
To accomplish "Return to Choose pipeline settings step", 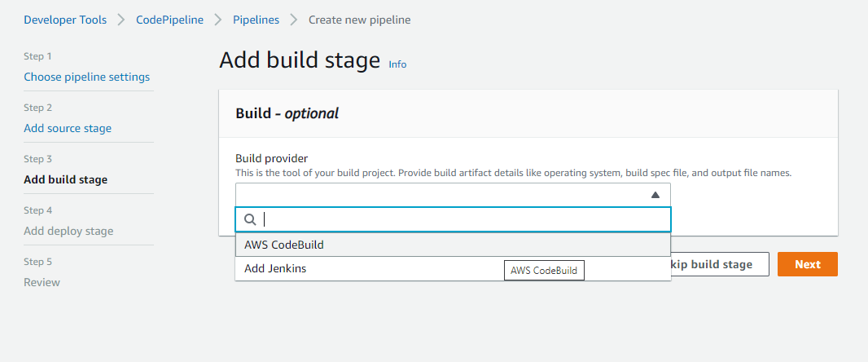I will click(86, 77).
